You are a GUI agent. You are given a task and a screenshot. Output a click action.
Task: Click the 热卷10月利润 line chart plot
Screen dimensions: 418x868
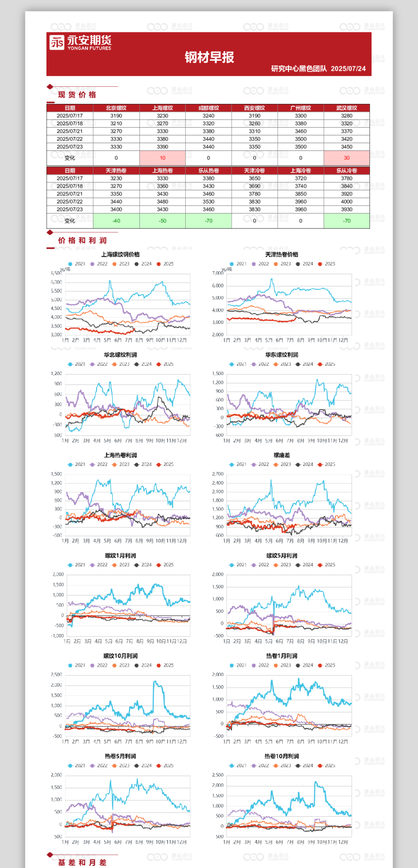(x=288, y=805)
